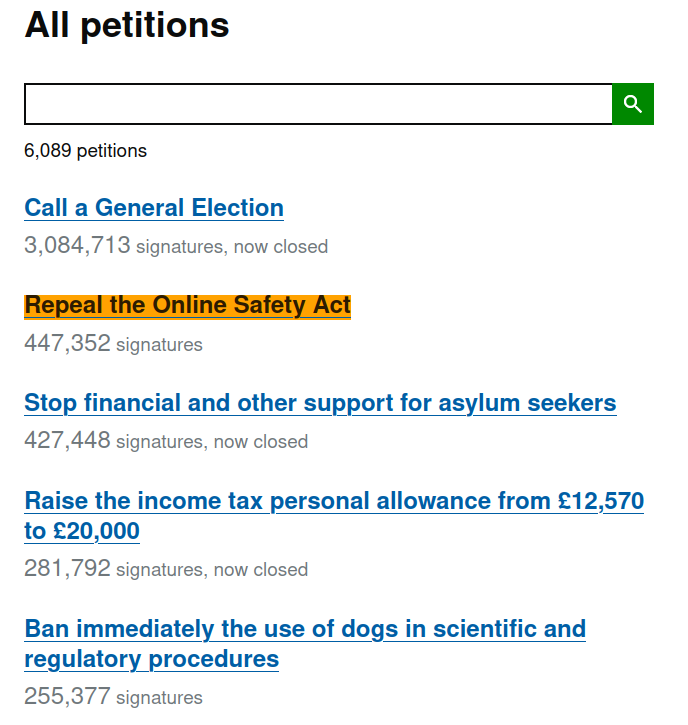Click the 447,352 signatures count
This screenshot has width=688, height=725.
pos(68,343)
